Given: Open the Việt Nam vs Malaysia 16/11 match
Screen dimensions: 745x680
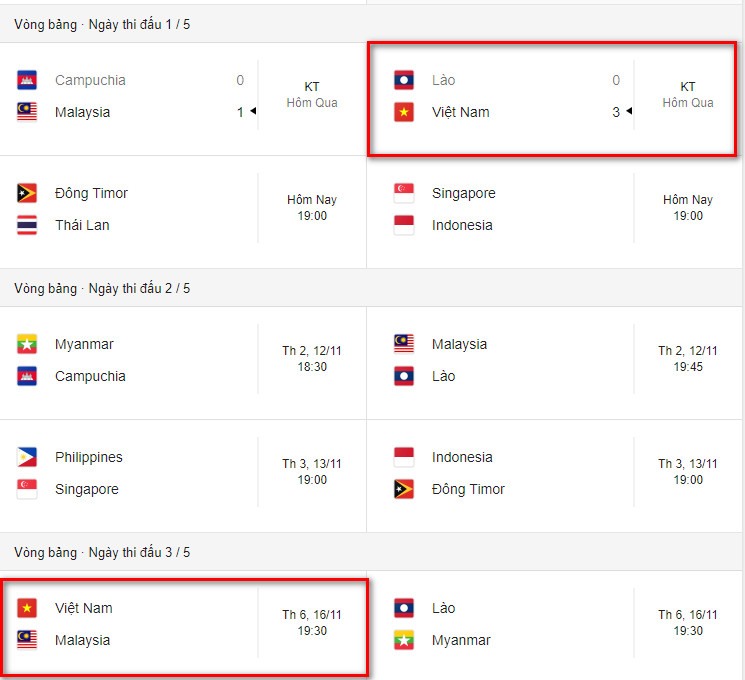Looking at the screenshot, I should 183,626.
